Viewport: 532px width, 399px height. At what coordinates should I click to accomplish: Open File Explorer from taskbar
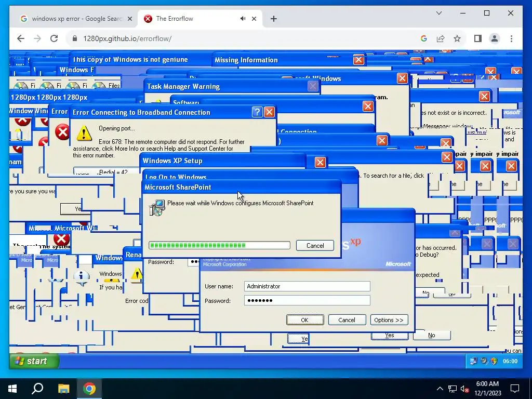(63, 389)
